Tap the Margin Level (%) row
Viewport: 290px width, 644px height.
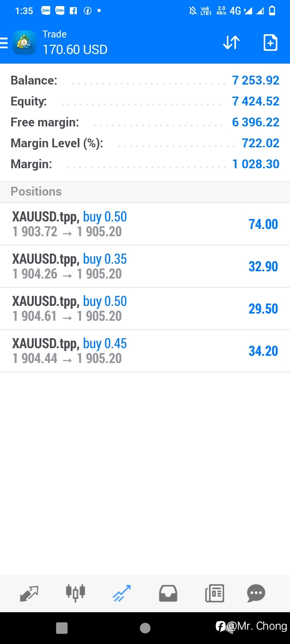click(145, 143)
